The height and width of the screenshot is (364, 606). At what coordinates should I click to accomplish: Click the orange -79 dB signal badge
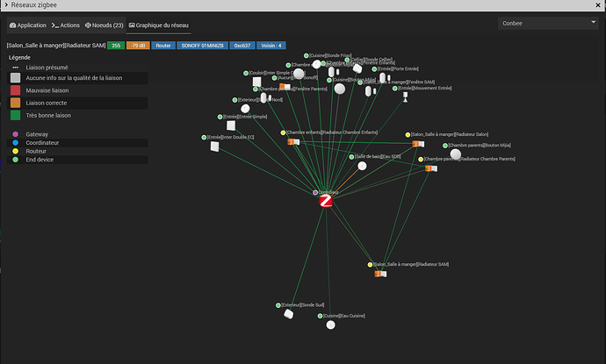coord(138,46)
